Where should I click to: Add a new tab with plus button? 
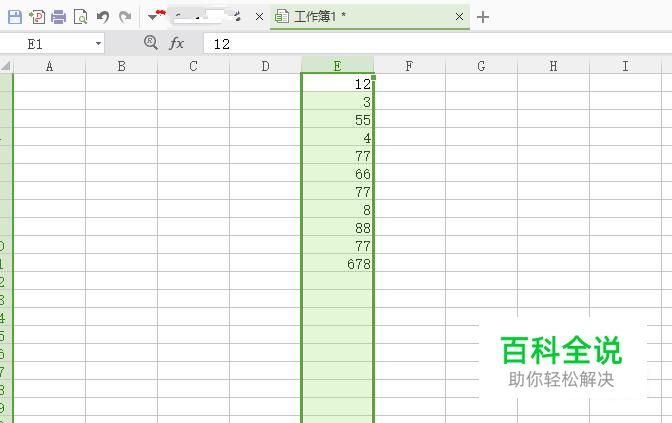pos(483,17)
